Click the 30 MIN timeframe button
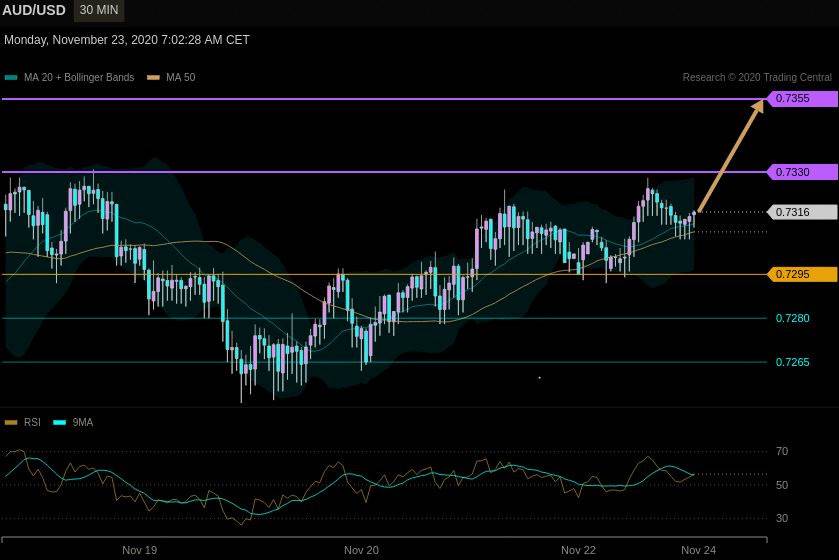This screenshot has width=839, height=560. click(99, 10)
